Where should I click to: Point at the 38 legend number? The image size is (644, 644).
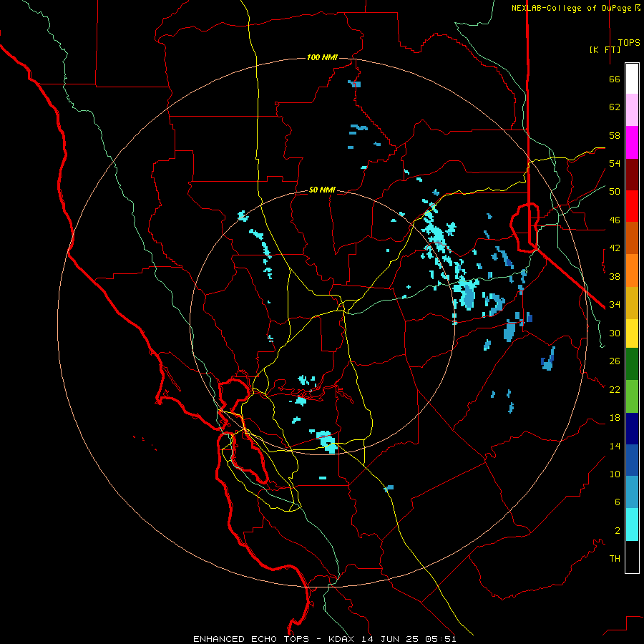click(x=615, y=276)
